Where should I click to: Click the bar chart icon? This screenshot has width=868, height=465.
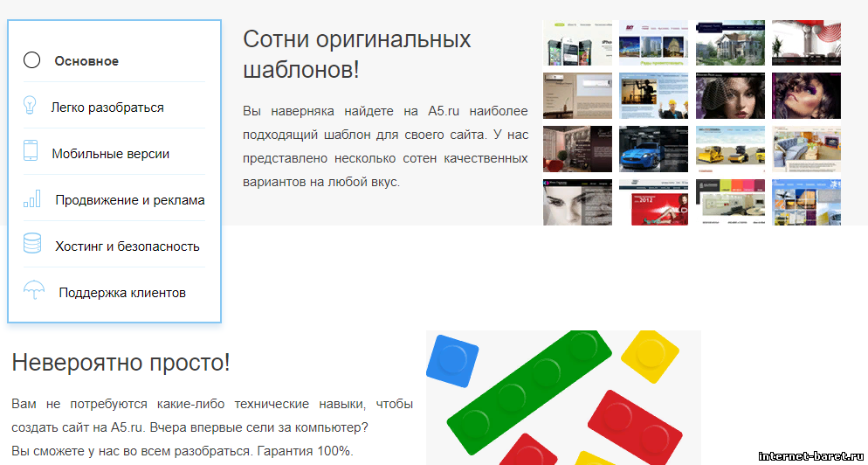coord(31,198)
